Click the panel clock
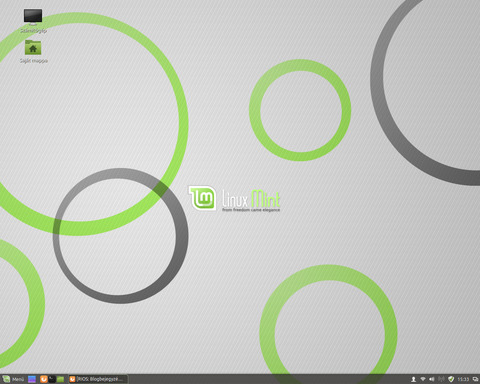480x384 pixels. point(463,379)
